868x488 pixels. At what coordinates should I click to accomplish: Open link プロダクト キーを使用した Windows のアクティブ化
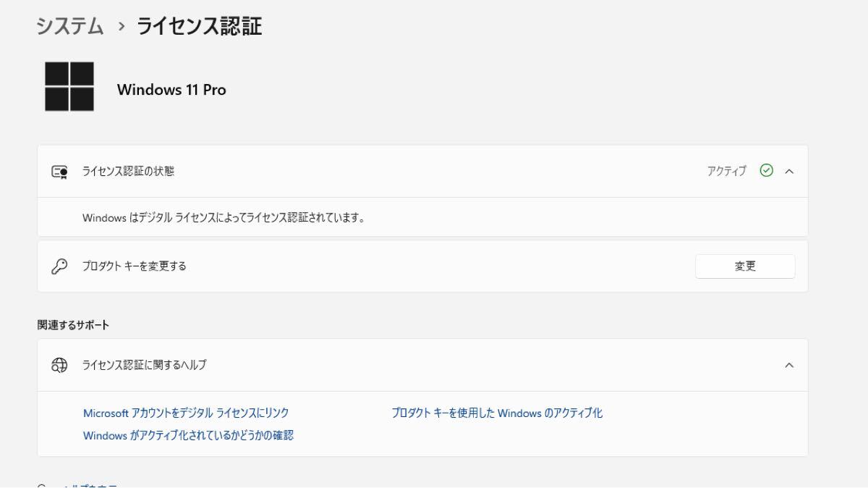(497, 413)
